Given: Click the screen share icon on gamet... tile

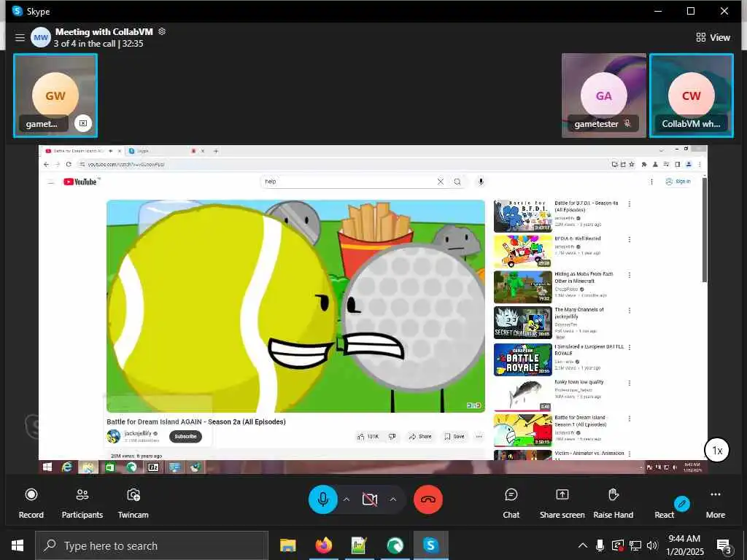Looking at the screenshot, I should [x=83, y=123].
